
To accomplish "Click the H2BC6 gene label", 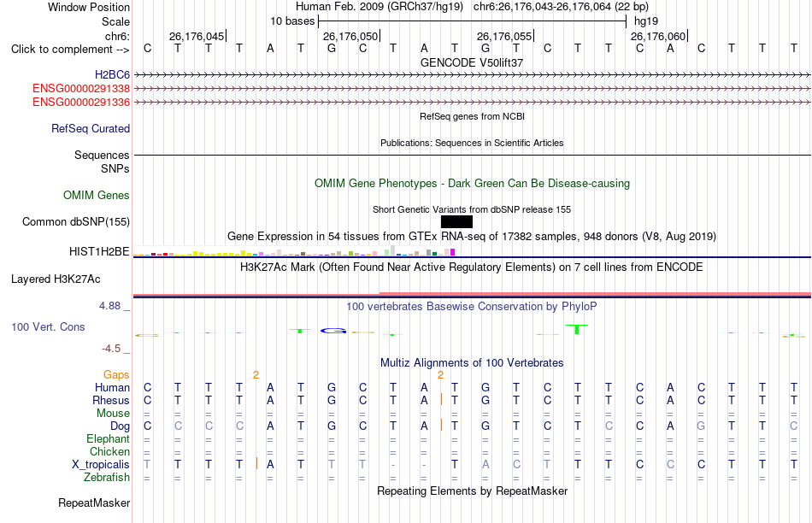I will [112, 75].
